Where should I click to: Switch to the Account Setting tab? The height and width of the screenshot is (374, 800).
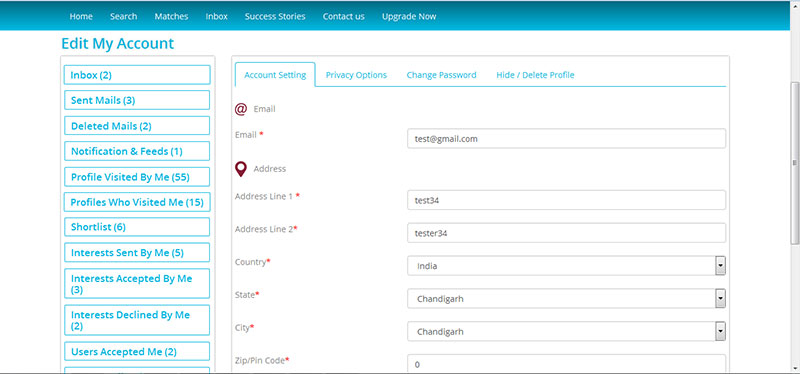275,74
